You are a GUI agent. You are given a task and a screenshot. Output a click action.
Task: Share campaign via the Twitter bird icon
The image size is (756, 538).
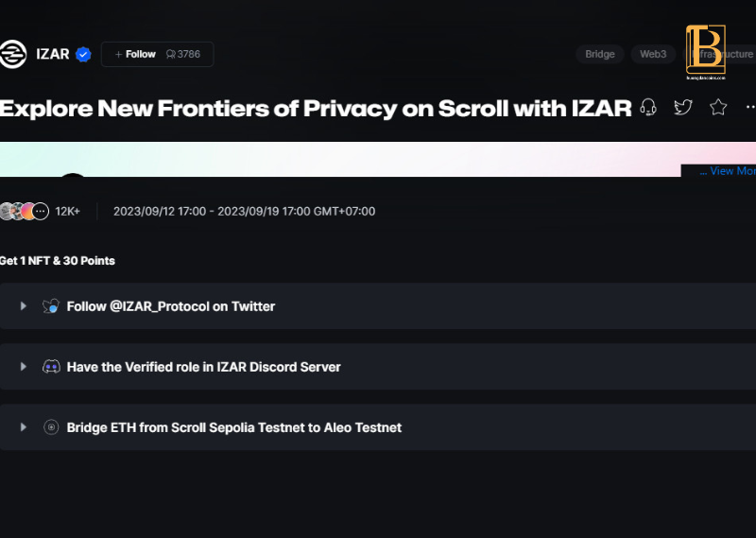click(x=683, y=107)
